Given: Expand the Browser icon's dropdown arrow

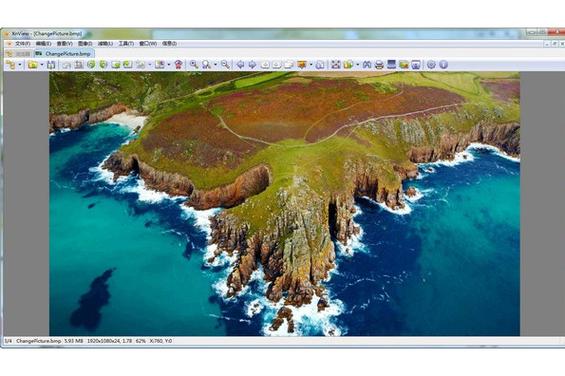Looking at the screenshot, I should pos(20,65).
